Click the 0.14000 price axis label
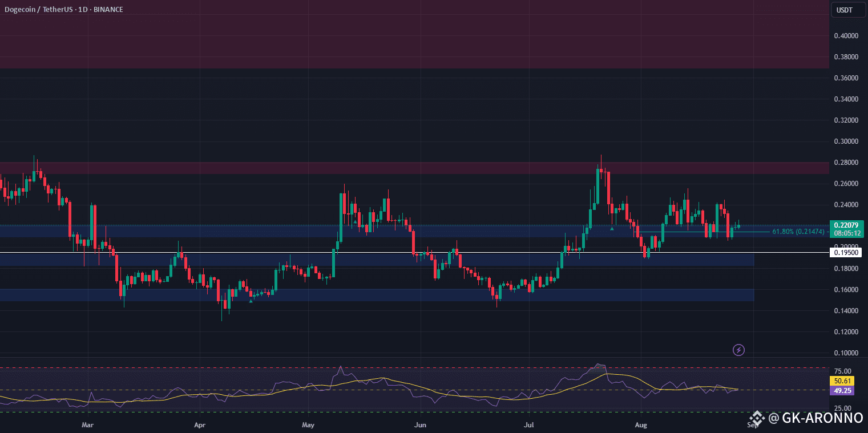 846,311
